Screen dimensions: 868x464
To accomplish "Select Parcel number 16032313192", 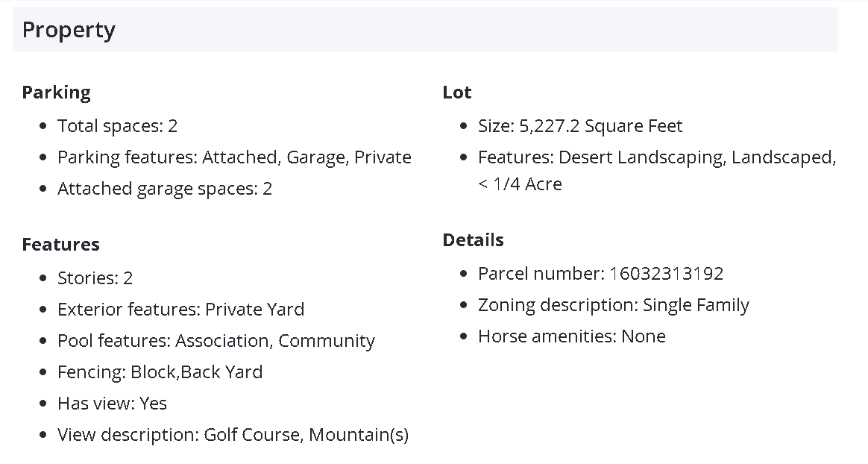I will click(600, 274).
